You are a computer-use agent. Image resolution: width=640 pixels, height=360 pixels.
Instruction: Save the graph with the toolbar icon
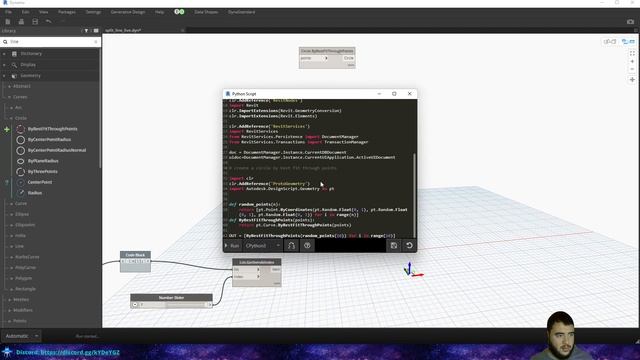[35, 22]
